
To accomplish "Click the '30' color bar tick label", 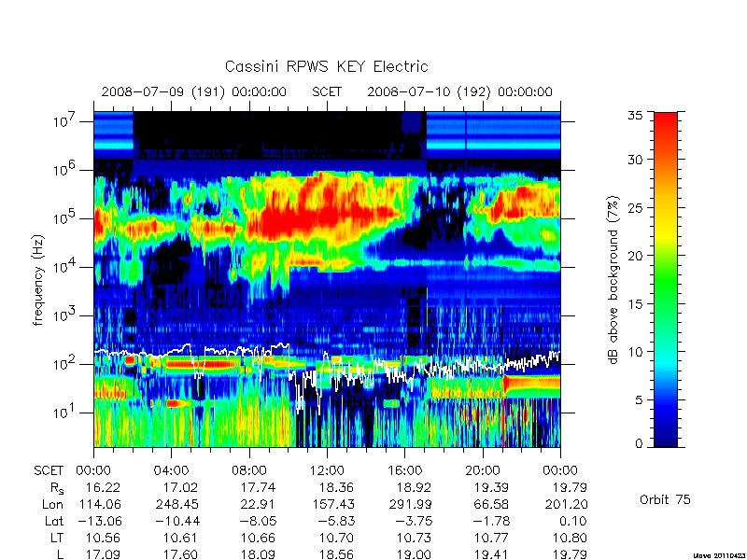I will coord(635,160).
